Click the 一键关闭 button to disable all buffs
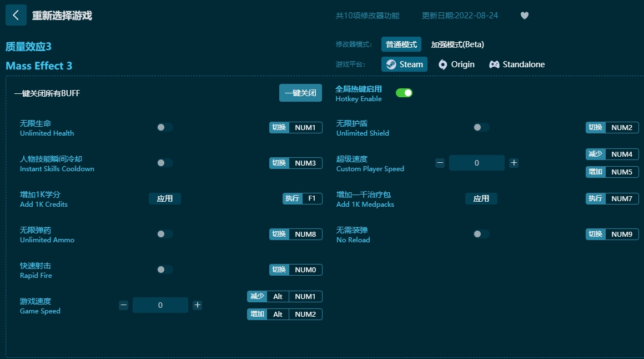This screenshot has width=644, height=359. 300,93
